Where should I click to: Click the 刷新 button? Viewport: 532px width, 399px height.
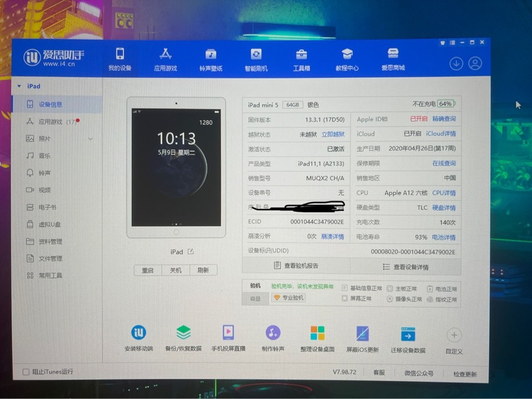point(203,270)
